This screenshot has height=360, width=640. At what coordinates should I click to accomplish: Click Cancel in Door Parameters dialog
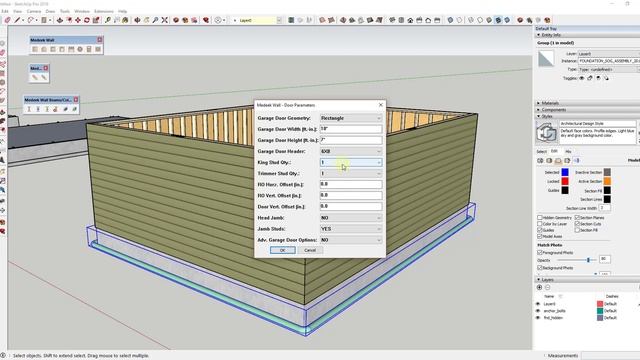click(x=310, y=250)
